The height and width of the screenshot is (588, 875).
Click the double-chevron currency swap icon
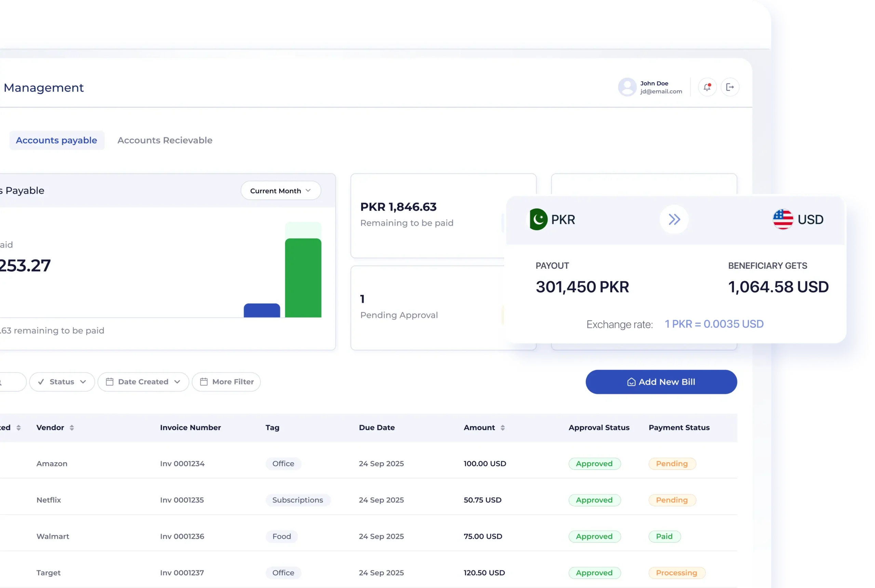click(674, 219)
